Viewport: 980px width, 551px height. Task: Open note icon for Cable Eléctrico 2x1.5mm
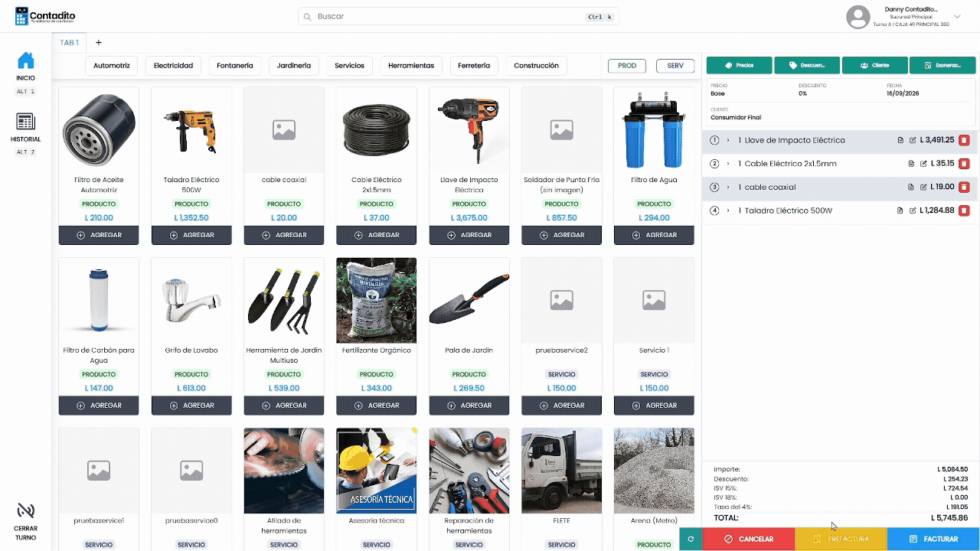pyautogui.click(x=910, y=164)
